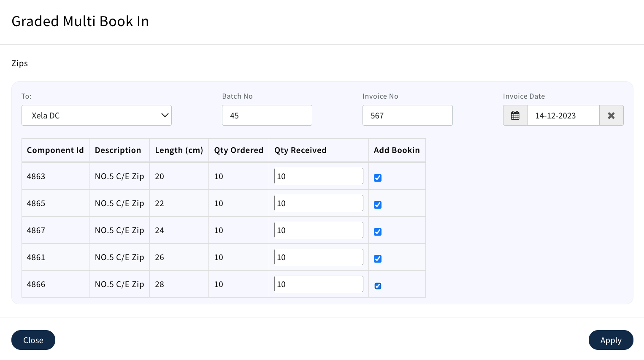644x360 pixels.
Task: Click Qty Received field for component 4867
Action: pyautogui.click(x=319, y=230)
